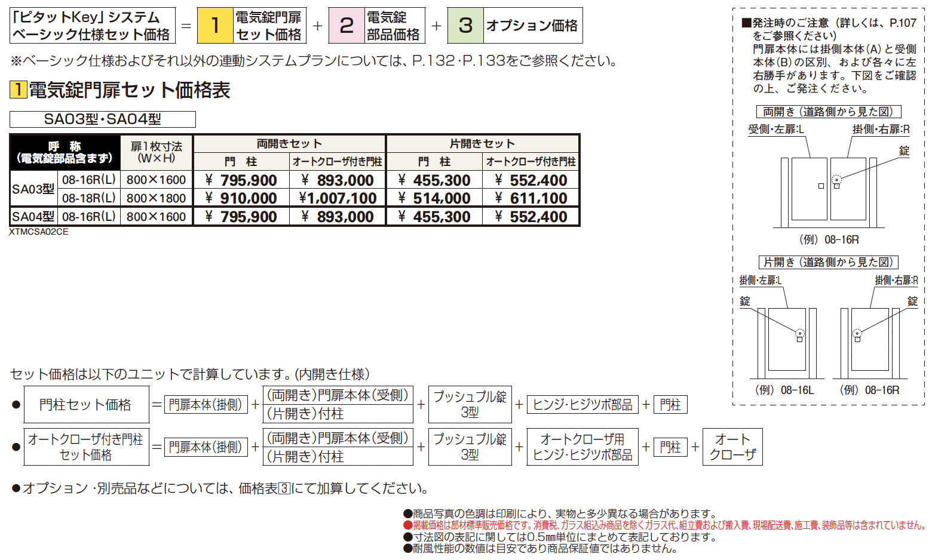Click the 両開き double-door gate diagram
932x560 pixels.
[x=829, y=192]
